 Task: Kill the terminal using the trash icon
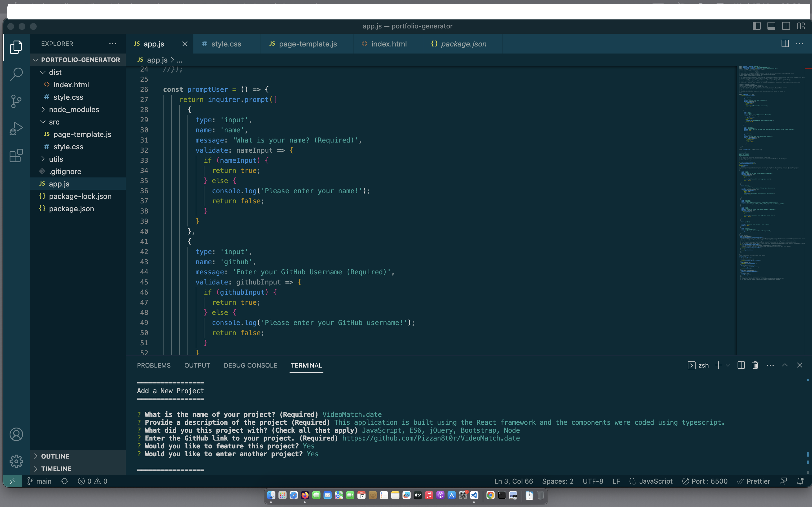(755, 365)
